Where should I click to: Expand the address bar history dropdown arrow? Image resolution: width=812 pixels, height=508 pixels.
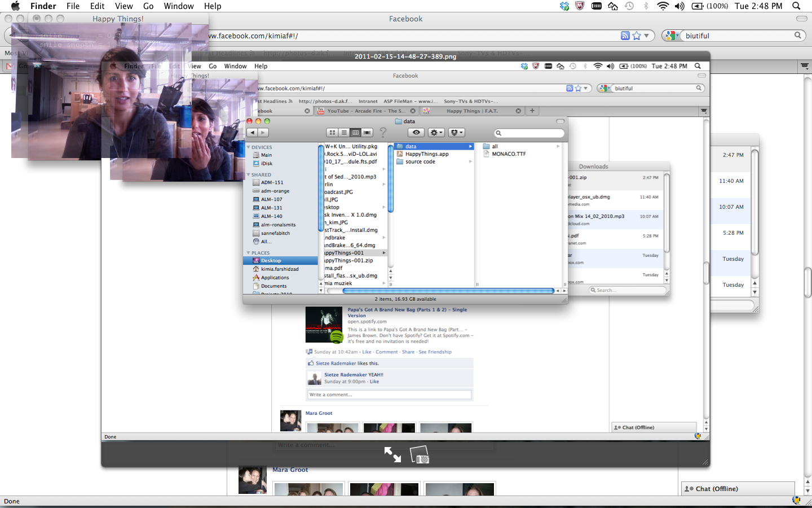647,36
